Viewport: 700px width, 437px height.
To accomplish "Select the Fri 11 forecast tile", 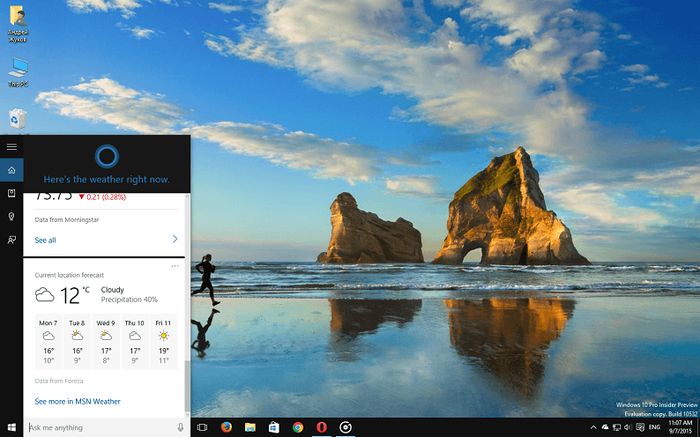I will 162,341.
